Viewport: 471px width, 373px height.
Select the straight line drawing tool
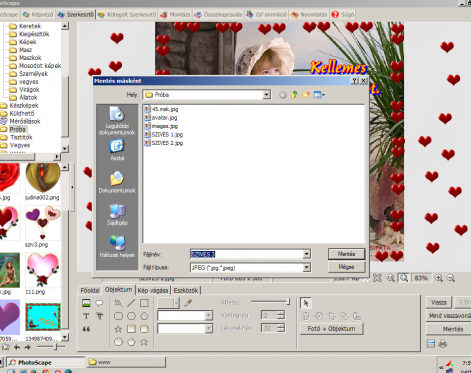pyautogui.click(x=131, y=303)
